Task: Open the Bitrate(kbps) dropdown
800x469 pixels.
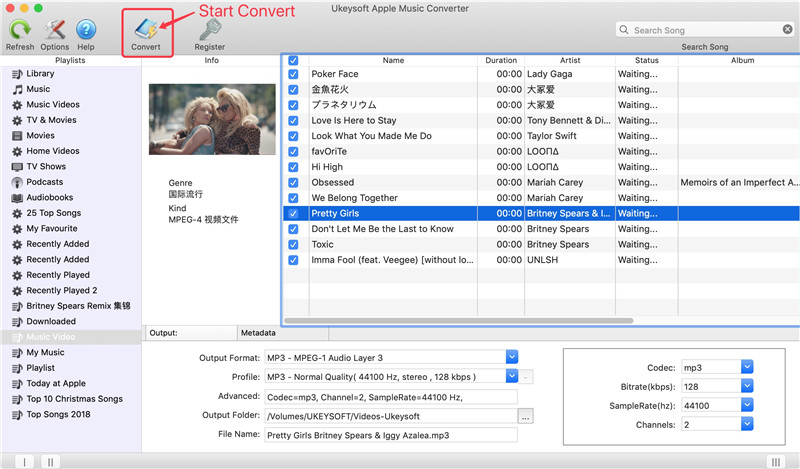Action: click(x=747, y=386)
